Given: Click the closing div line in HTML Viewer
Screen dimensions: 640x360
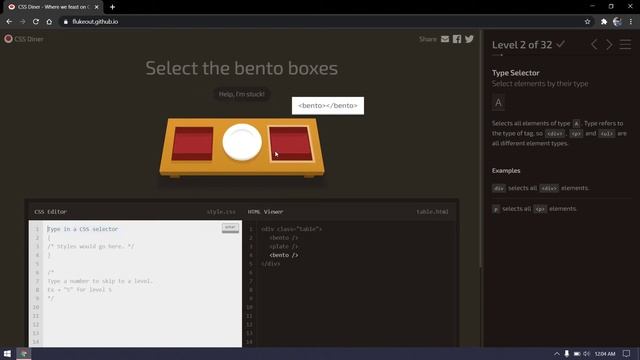Looking at the screenshot, I should tap(271, 264).
